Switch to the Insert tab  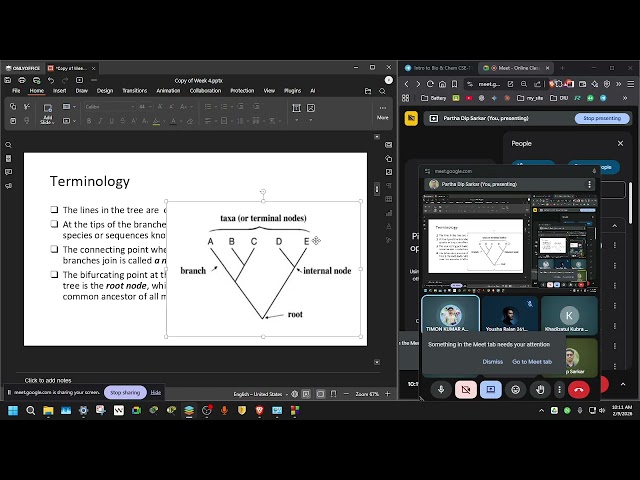[x=59, y=91]
